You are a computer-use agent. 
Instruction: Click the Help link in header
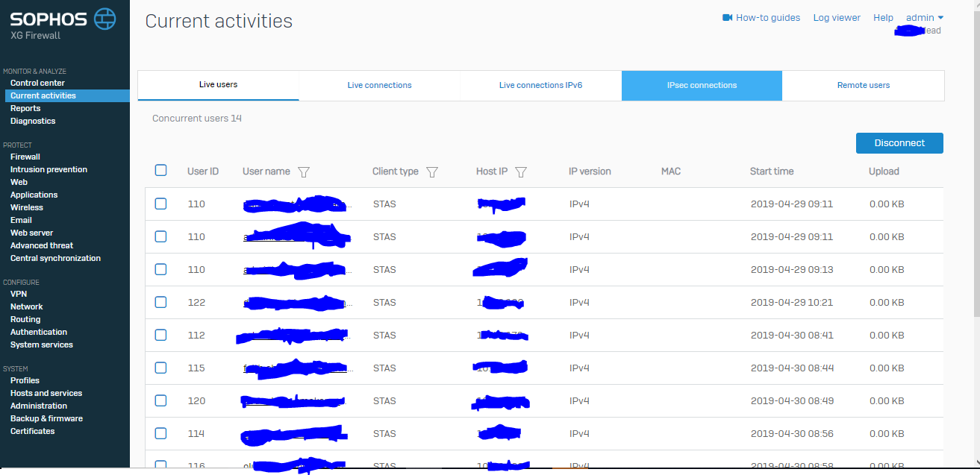click(x=883, y=18)
